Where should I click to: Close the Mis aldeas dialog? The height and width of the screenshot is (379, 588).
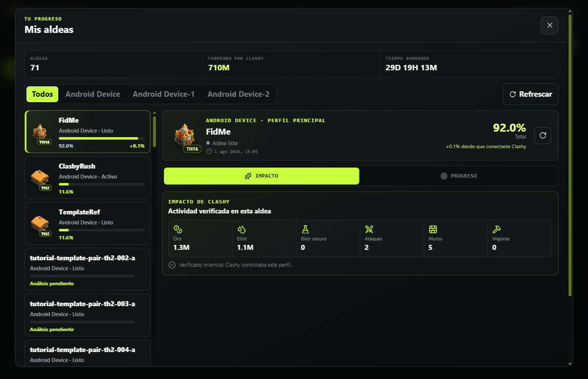(x=549, y=25)
